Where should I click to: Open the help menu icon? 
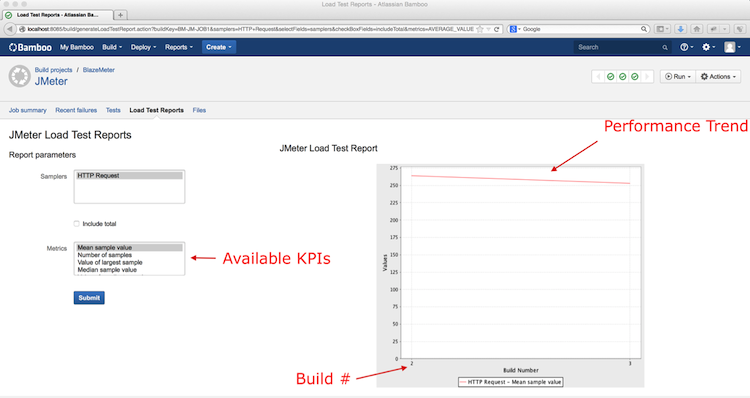click(x=686, y=47)
